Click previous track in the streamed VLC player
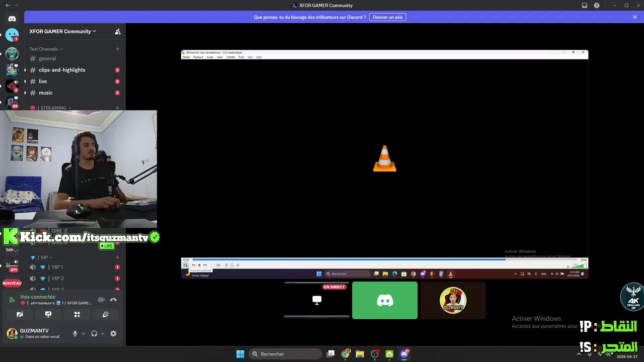 [x=194, y=265]
